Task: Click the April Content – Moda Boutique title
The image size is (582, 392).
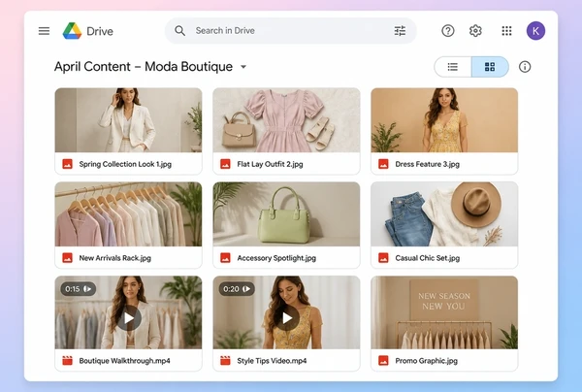Action: pyautogui.click(x=144, y=67)
